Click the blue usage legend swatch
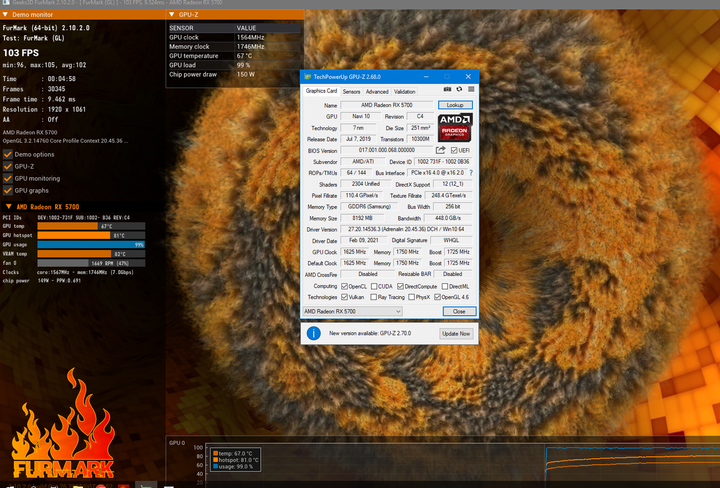The width and height of the screenshot is (720, 488). click(215, 466)
